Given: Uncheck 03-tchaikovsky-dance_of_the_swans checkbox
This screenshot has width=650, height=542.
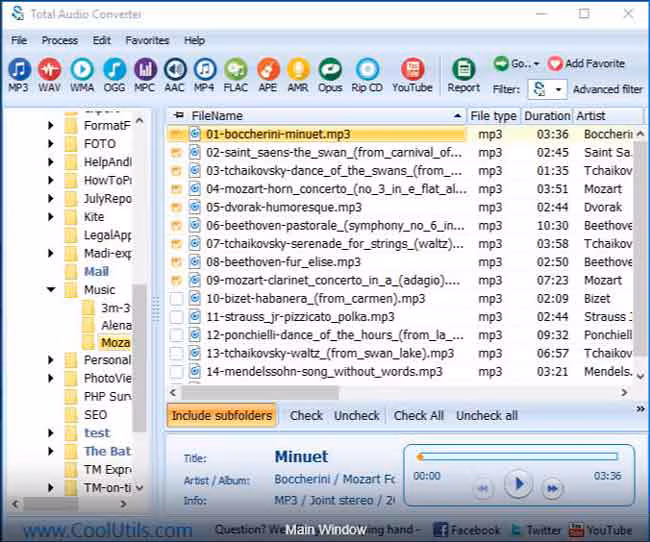Looking at the screenshot, I should (177, 171).
